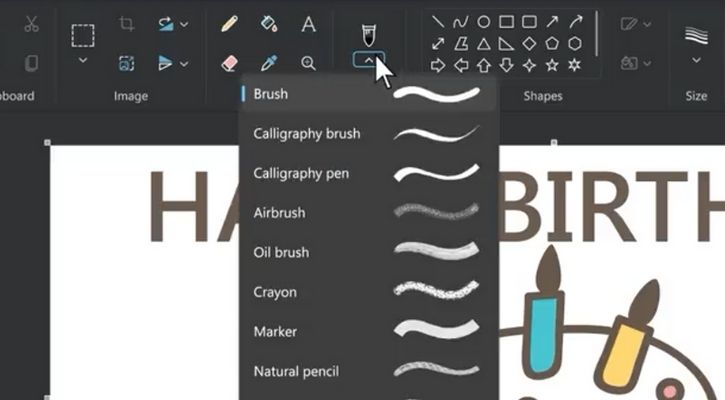Select the Eraser tool
This screenshot has height=400, width=725.
pyautogui.click(x=229, y=63)
